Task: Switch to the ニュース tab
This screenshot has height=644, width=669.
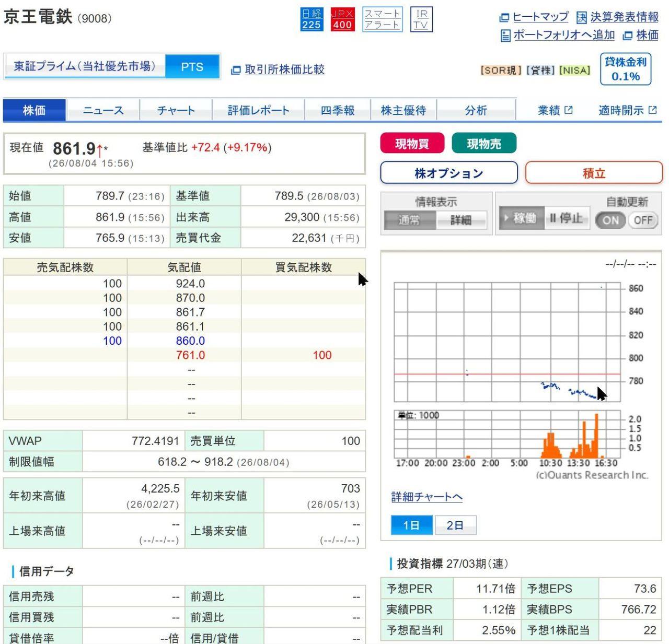Action: click(x=103, y=110)
